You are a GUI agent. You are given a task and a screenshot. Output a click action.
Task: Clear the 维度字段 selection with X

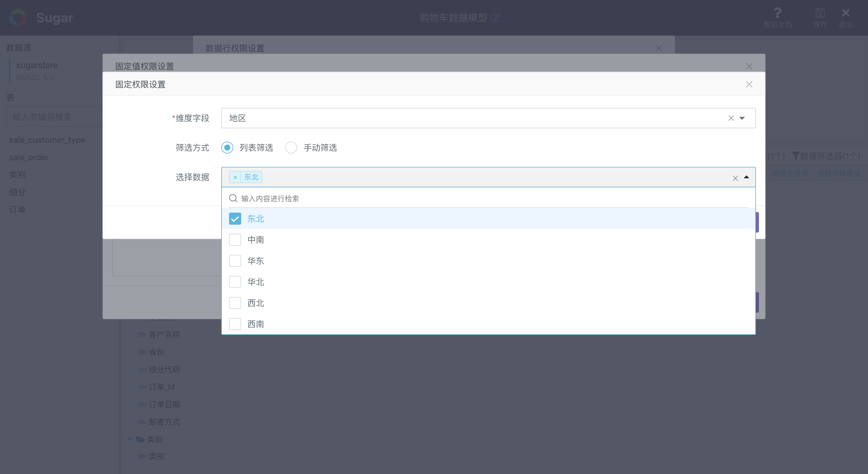coord(731,118)
